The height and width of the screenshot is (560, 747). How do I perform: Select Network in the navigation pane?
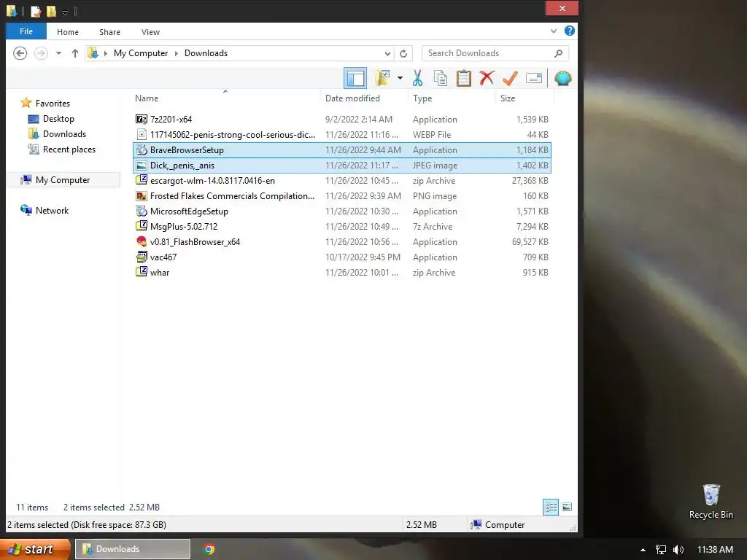click(x=44, y=211)
